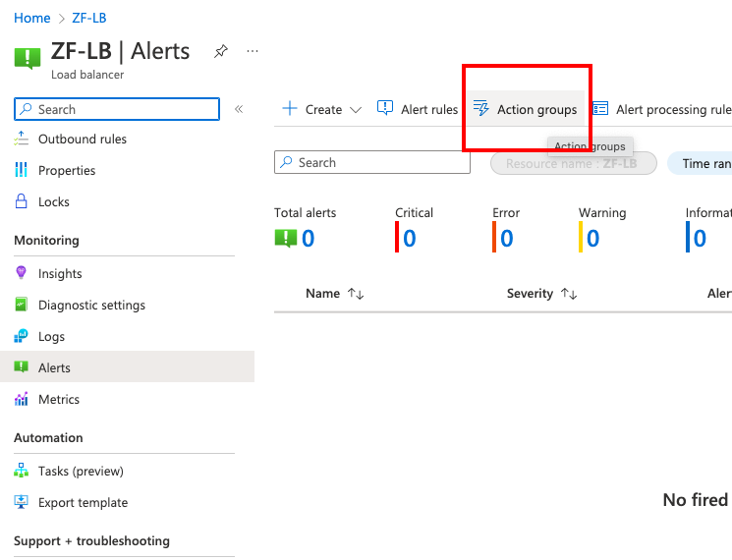Open the Time range filter pill
Viewport: 732px width, 560px height.
pyautogui.click(x=700, y=164)
